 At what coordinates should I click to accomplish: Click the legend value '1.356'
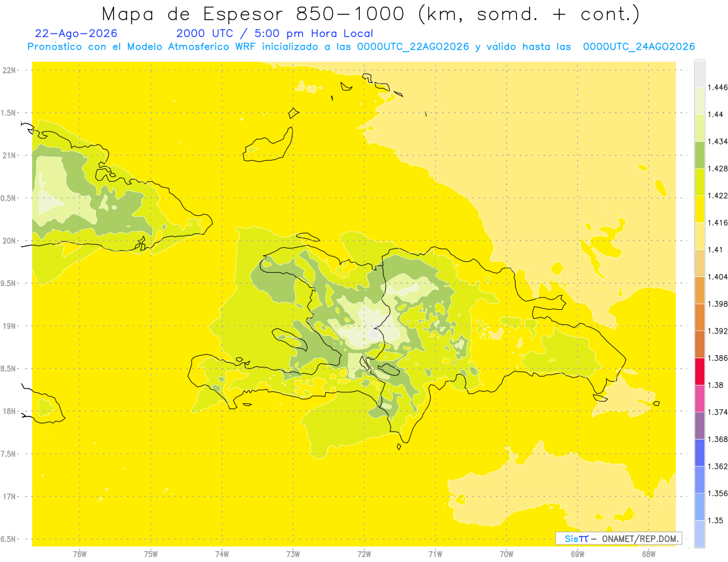(718, 493)
